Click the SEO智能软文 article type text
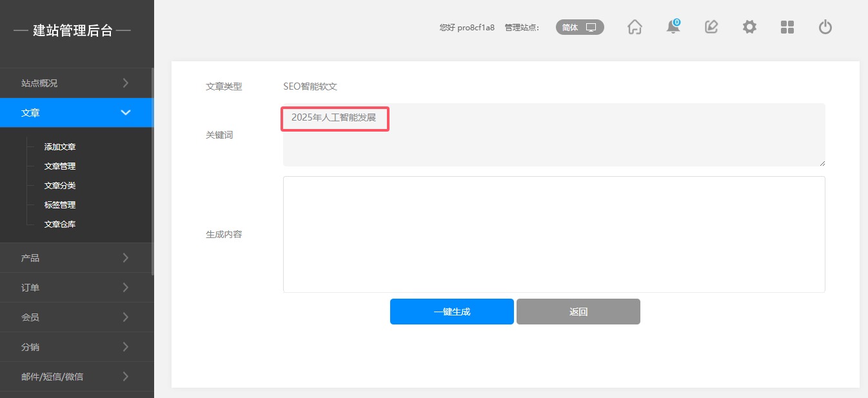Screen dimensions: 868x398 point(310,86)
